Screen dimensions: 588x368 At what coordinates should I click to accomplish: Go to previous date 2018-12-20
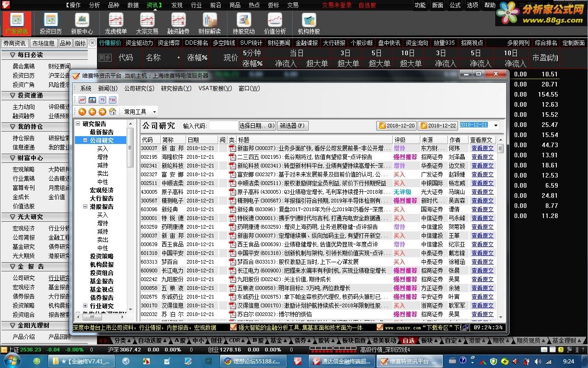point(396,126)
